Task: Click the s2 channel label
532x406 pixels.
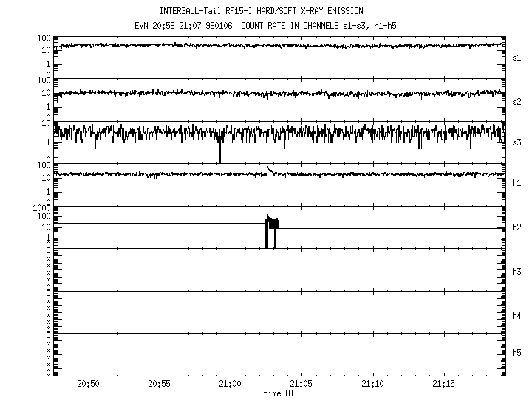Action: (517, 101)
